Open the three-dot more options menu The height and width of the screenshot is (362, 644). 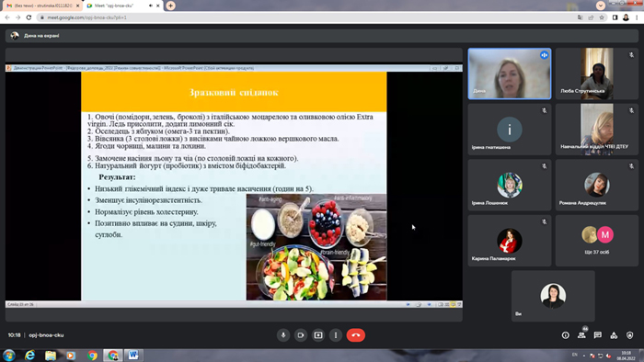pos(336,335)
